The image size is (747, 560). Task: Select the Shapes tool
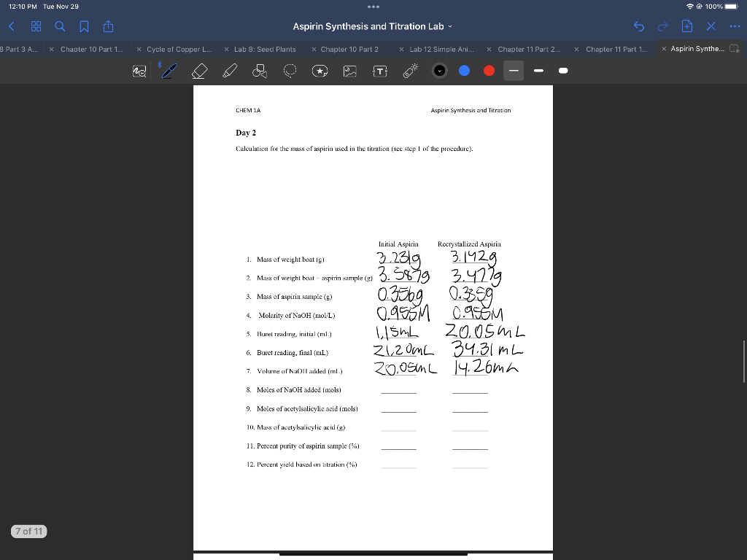260,71
